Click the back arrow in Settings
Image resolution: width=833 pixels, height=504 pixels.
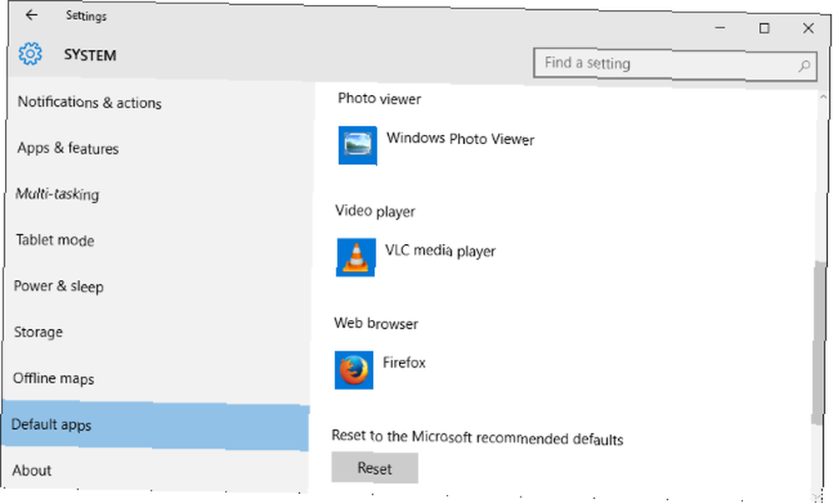coord(32,15)
